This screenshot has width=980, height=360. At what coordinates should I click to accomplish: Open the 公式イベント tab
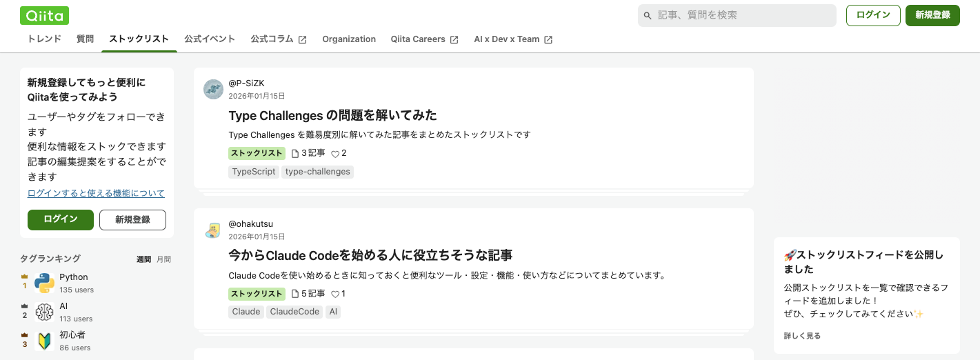pos(210,39)
